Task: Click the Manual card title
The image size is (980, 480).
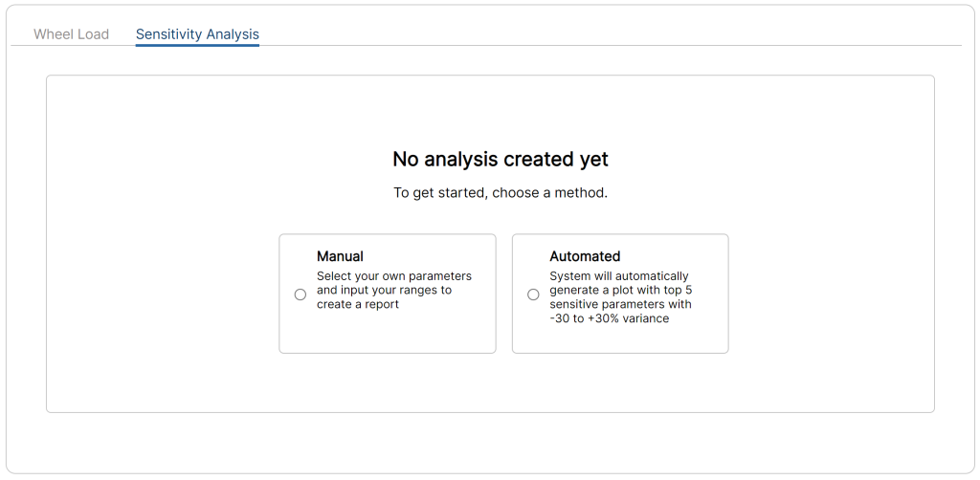Action: (340, 256)
